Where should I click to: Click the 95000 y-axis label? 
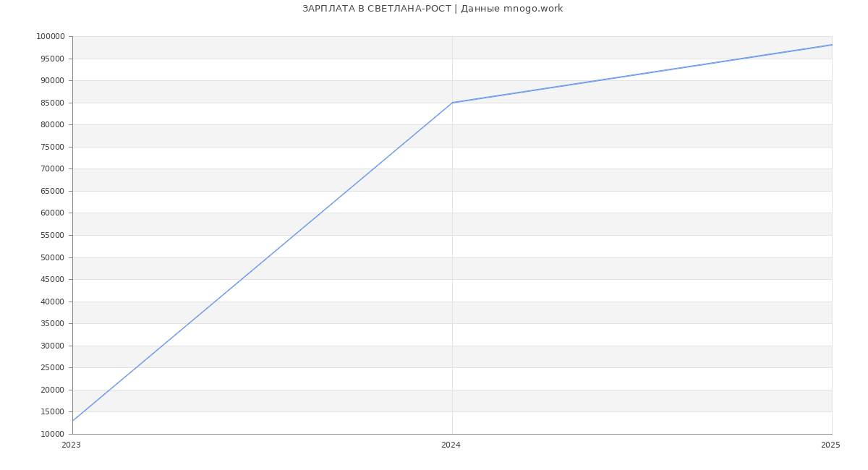click(52, 59)
